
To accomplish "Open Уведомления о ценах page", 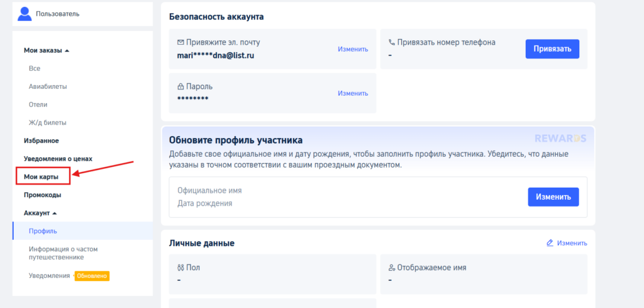I will click(x=58, y=159).
